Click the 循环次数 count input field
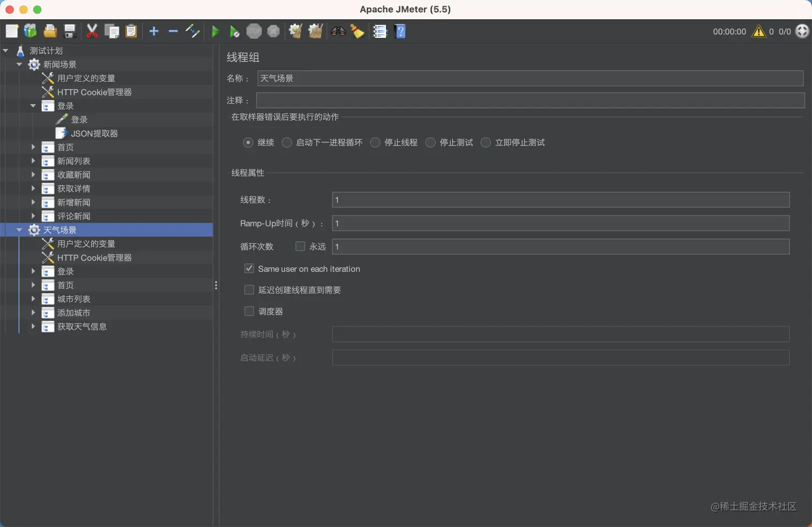Screen dimensions: 812x527 click(x=561, y=246)
